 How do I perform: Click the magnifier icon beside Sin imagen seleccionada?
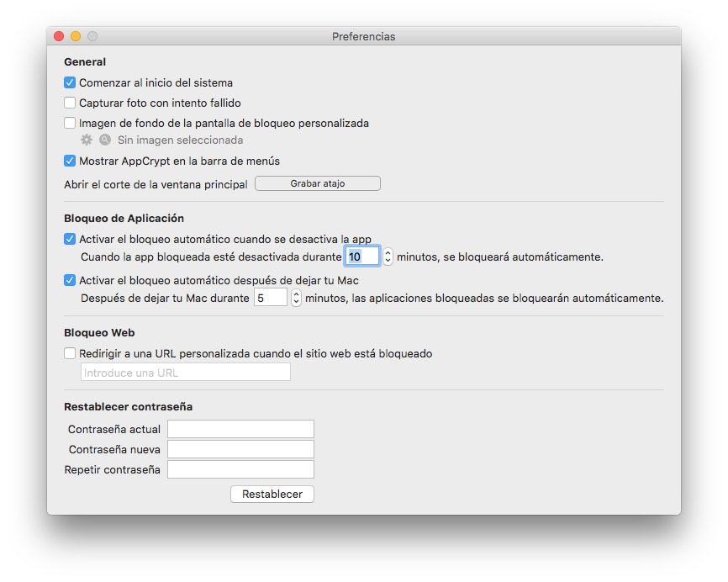click(x=105, y=140)
